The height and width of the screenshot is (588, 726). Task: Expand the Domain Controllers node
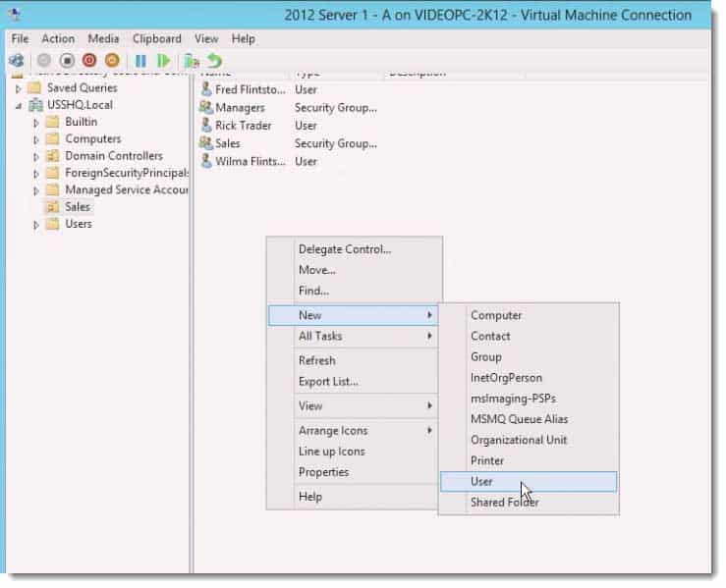click(x=36, y=157)
